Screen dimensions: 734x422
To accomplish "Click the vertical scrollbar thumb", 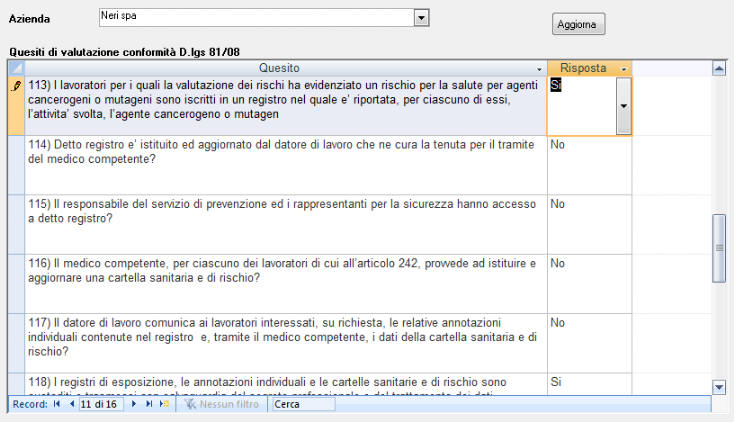I will pyautogui.click(x=718, y=247).
